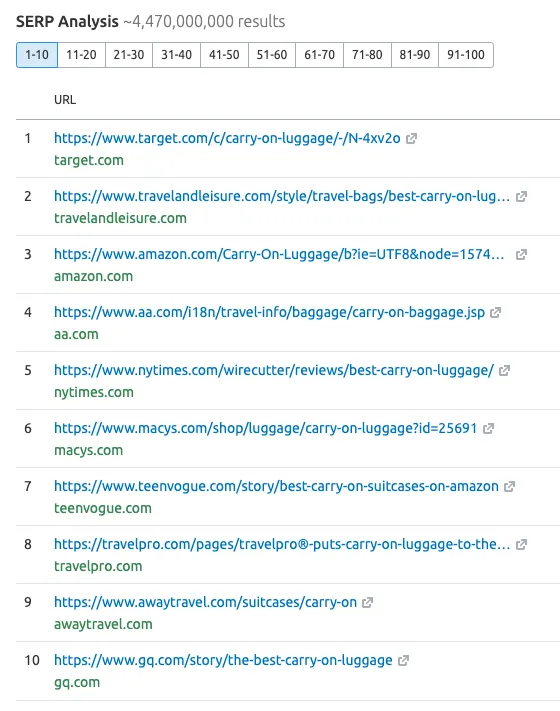Click the ~4,470,000,000 results count
Image resolution: width=560 pixels, height=711 pixels.
pyautogui.click(x=205, y=21)
